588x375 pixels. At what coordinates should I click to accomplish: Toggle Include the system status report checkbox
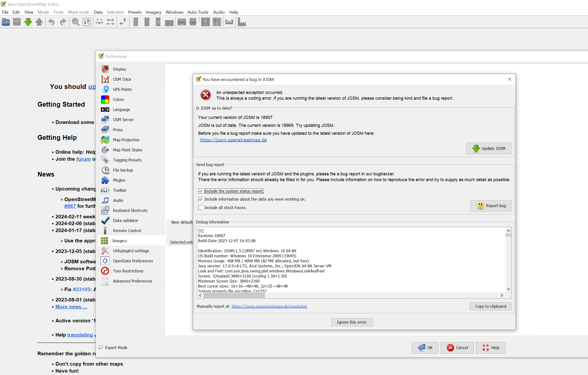[200, 191]
